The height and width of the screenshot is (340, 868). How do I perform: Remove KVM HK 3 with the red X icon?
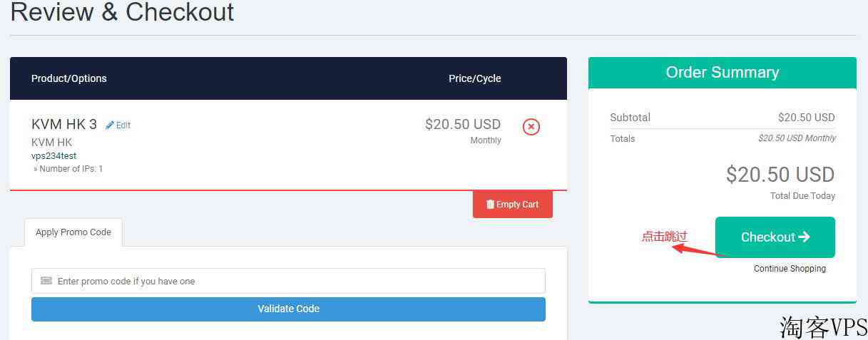click(x=531, y=127)
